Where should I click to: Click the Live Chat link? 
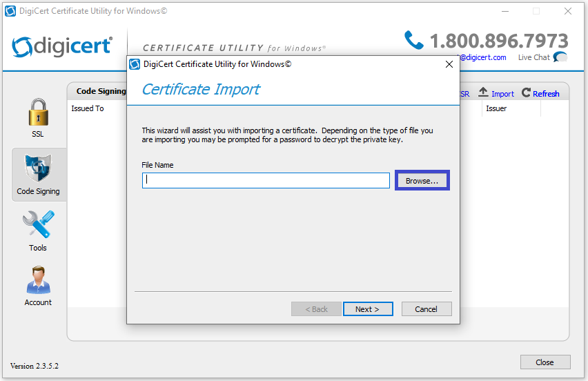click(534, 57)
